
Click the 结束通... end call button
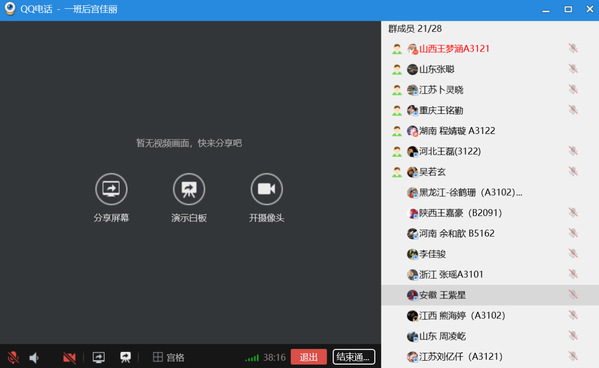tap(354, 357)
